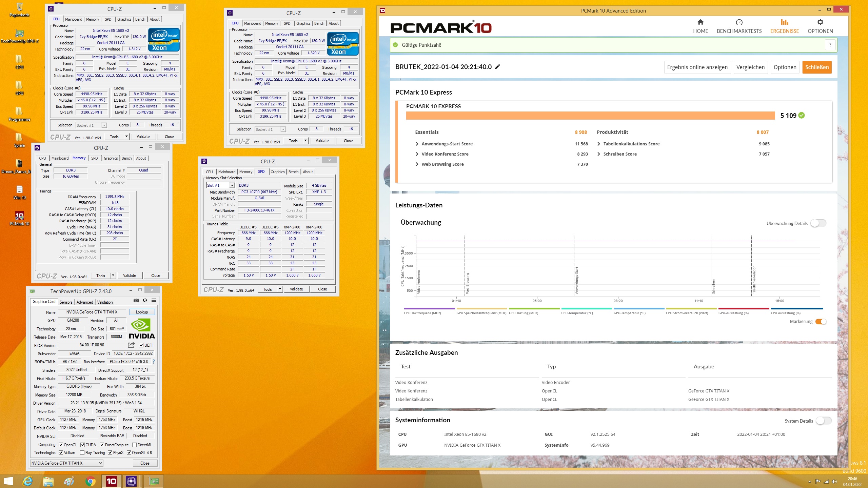The image size is (868, 488).
Task: Click the orange Schließen button
Action: coord(817,67)
